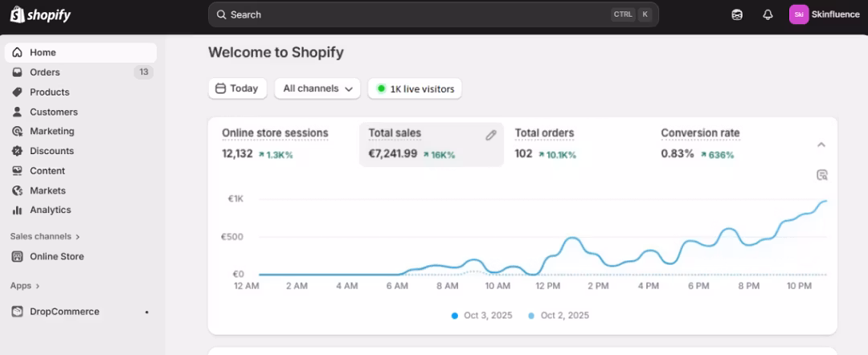Click the pencil edit icon on Total sales
This screenshot has width=868, height=355.
(x=491, y=135)
